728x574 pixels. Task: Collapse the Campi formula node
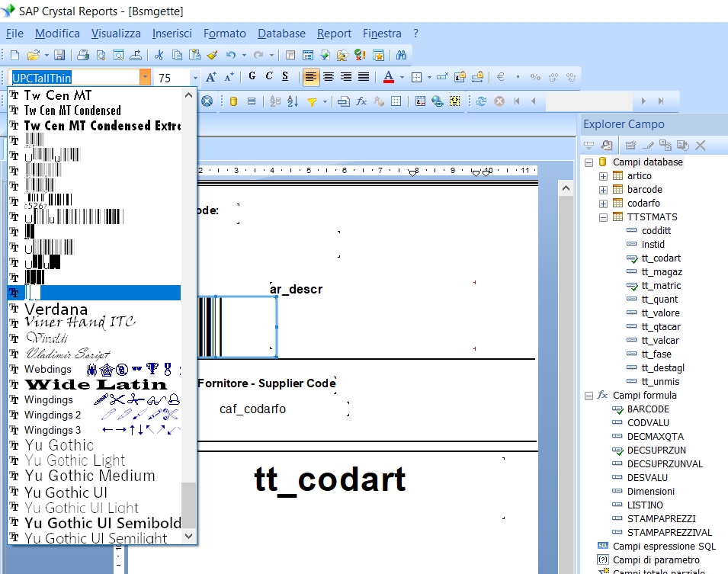coord(588,396)
